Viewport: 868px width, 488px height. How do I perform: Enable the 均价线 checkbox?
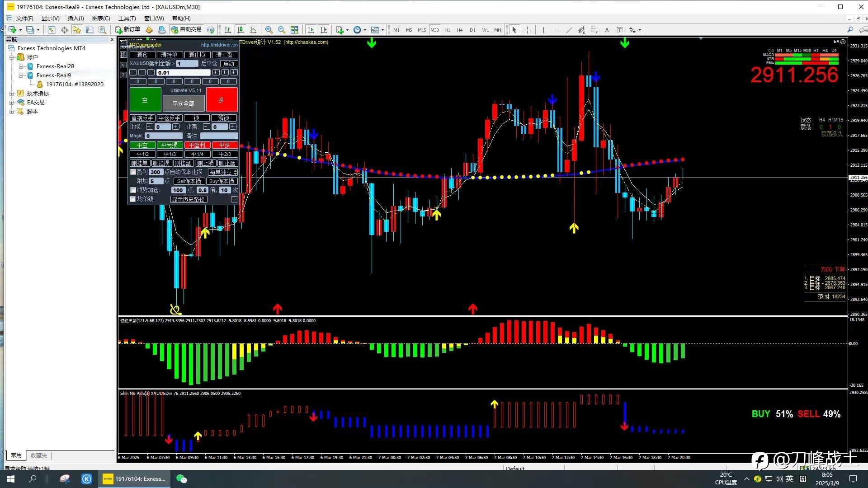click(x=133, y=199)
